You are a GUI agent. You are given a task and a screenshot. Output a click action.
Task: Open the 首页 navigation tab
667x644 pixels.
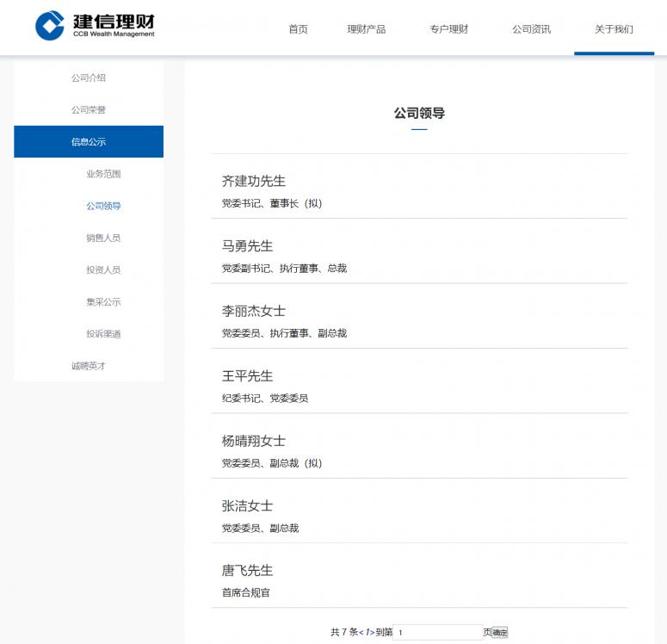(298, 29)
